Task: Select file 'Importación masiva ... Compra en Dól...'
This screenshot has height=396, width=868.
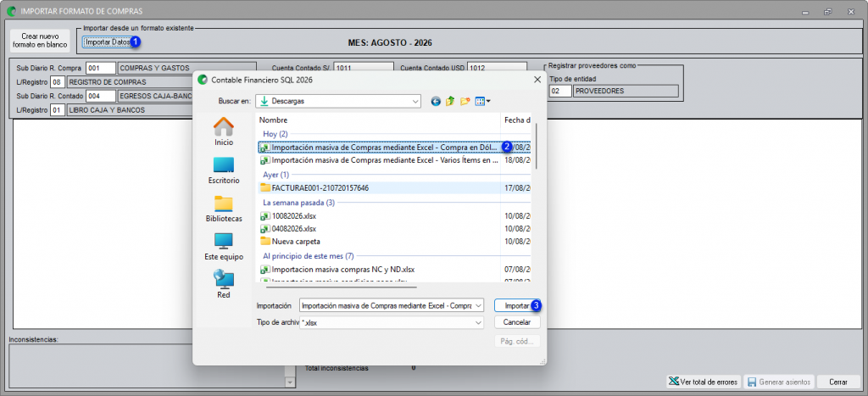Action: (386, 148)
